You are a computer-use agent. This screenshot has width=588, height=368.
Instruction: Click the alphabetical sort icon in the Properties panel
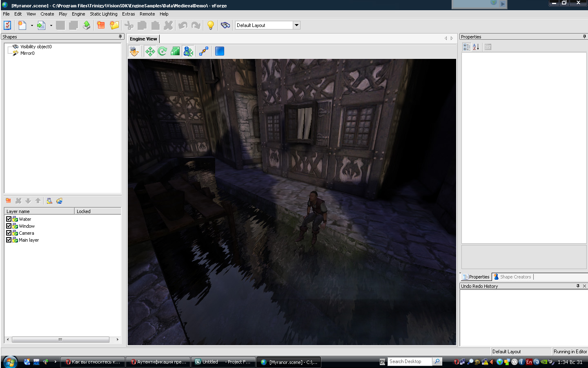click(476, 47)
